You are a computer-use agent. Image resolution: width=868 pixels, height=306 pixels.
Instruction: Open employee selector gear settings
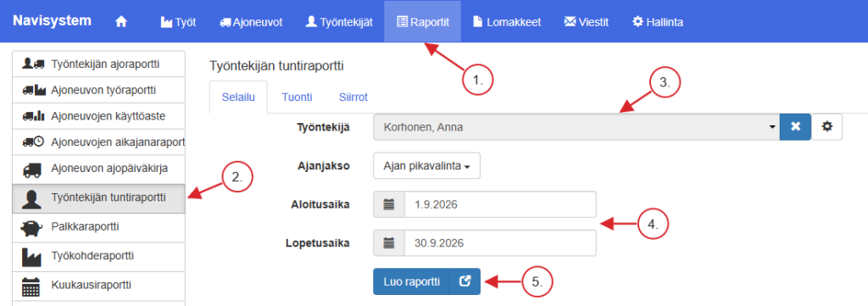[827, 127]
